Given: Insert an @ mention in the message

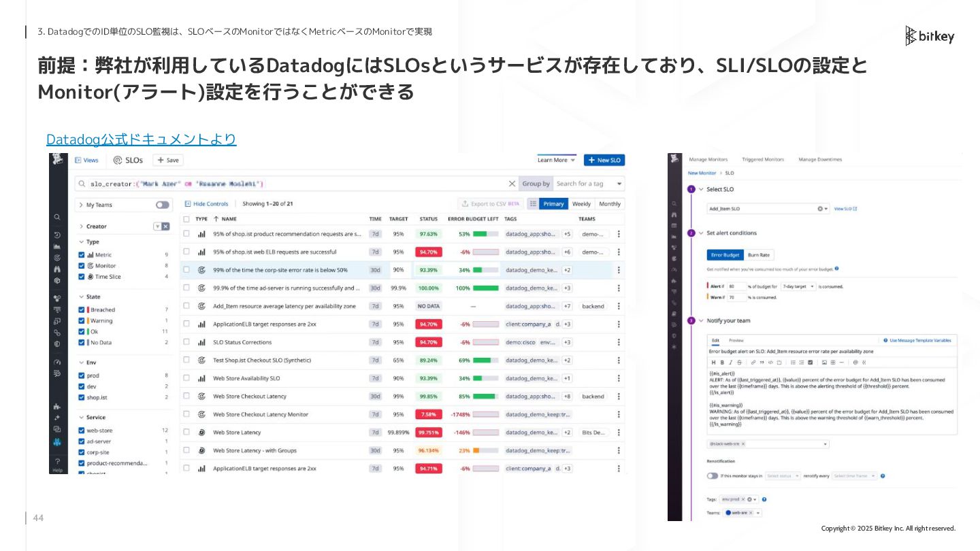Looking at the screenshot, I should click(x=855, y=363).
